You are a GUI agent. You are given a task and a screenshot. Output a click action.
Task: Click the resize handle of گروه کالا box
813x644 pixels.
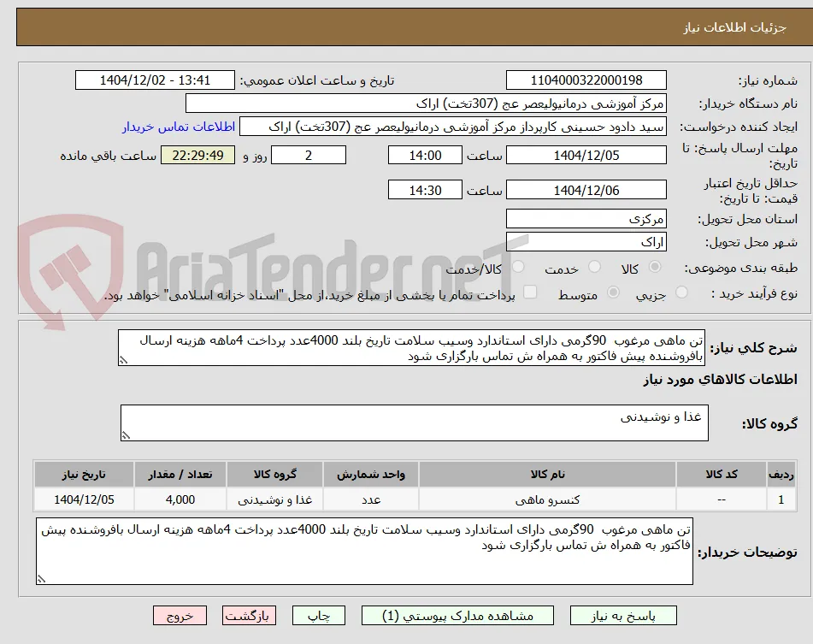126,435
